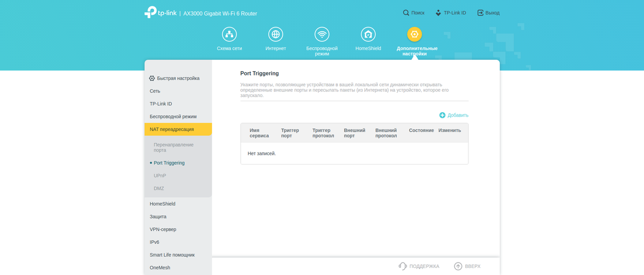Screen dimensions: 644x275
Task: Open TP-Link ID in the header
Action: [x=451, y=13]
